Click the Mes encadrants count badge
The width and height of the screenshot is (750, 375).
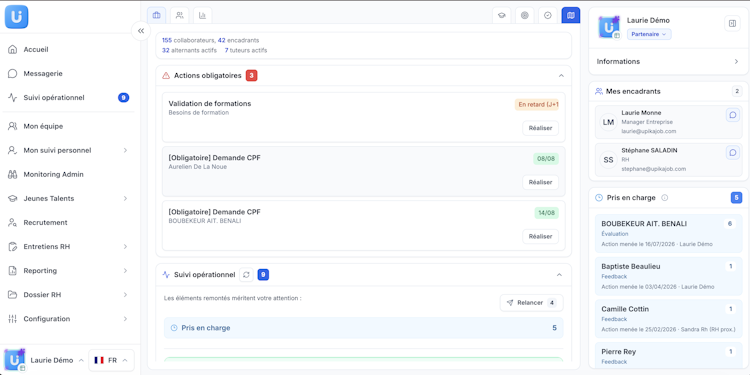click(737, 91)
